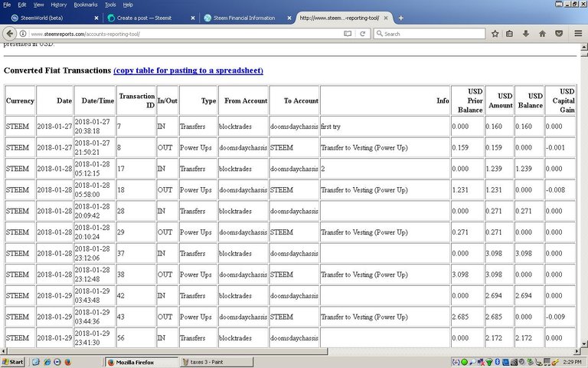Click the capital gain -0.009 cell
This screenshot has height=368, width=588.
click(x=560, y=317)
